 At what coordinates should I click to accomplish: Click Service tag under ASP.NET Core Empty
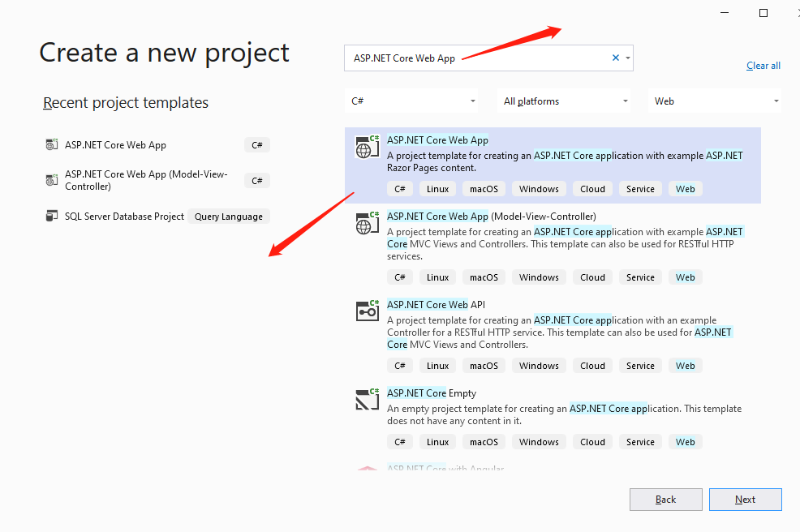640,442
